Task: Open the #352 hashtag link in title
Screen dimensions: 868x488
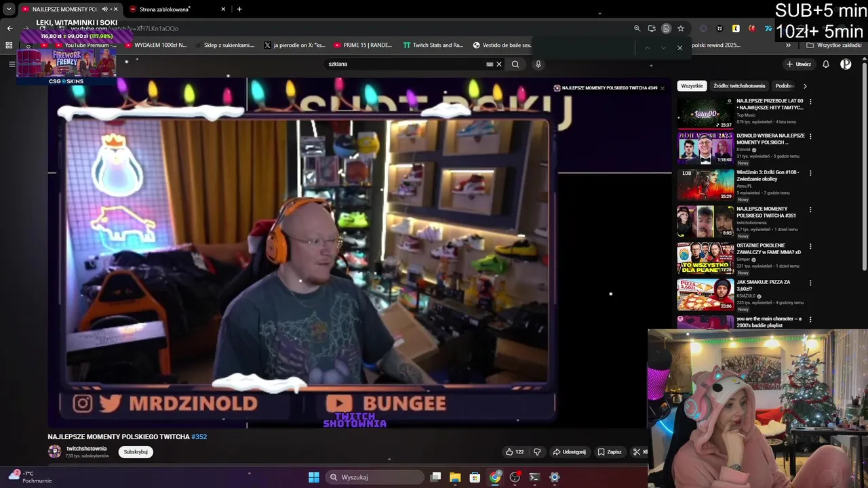Action: tap(199, 437)
